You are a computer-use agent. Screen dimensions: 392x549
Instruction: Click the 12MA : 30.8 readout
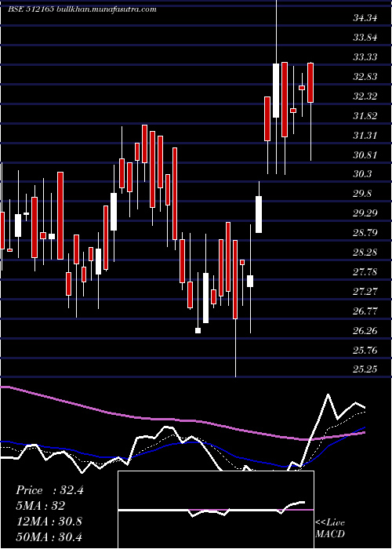click(49, 522)
